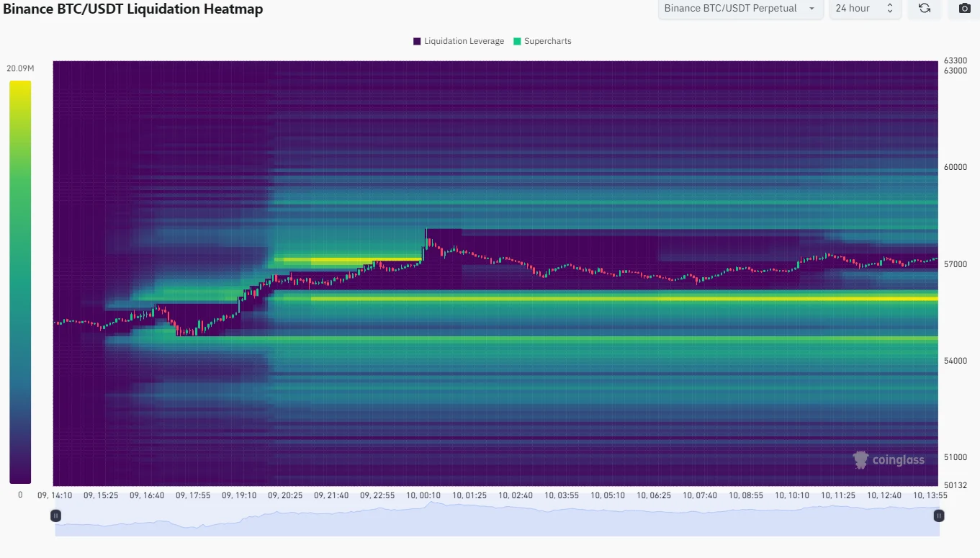Toggle the Liquidation Leverage series label

(x=464, y=41)
